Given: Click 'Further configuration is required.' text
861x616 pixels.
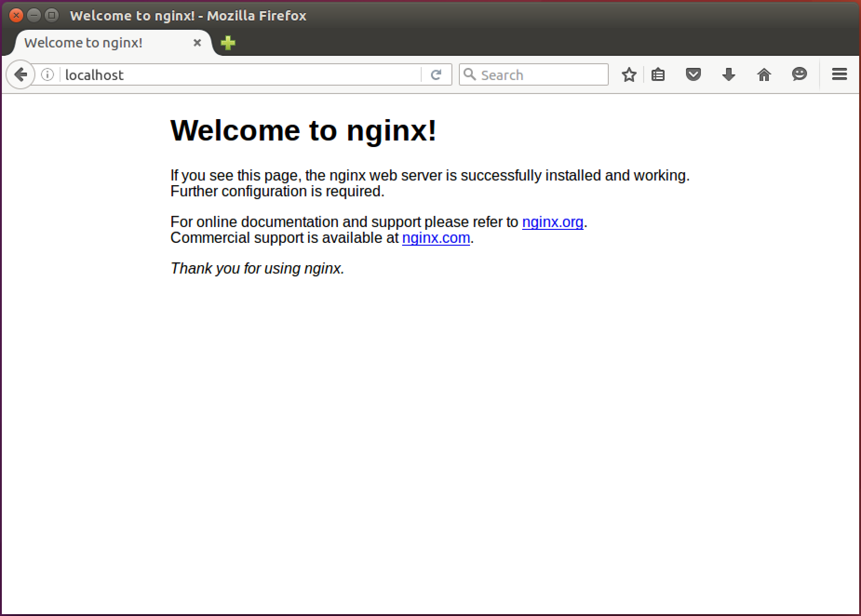Looking at the screenshot, I should coord(277,191).
